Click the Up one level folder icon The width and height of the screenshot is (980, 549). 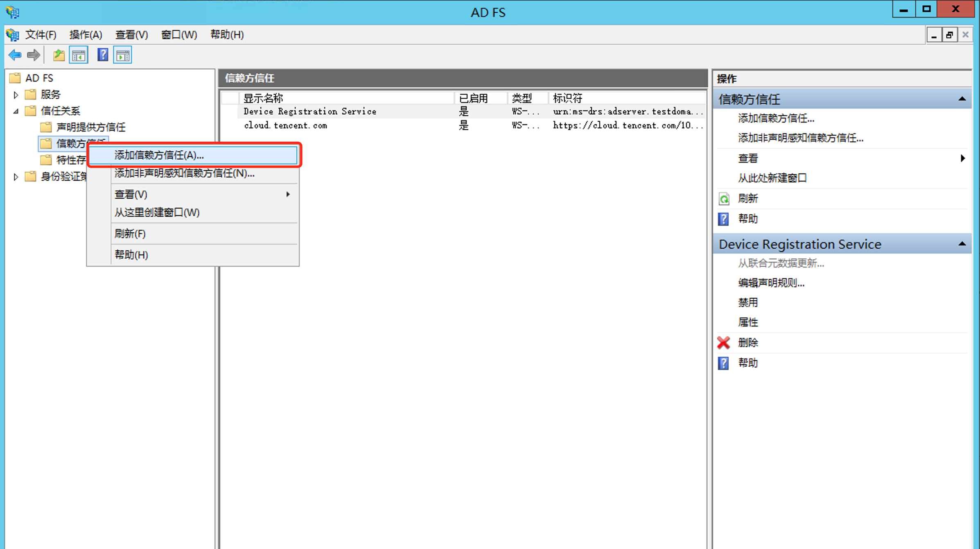59,55
